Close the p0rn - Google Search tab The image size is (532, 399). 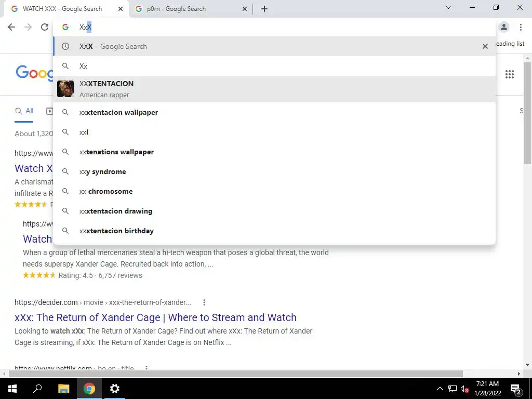245,9
